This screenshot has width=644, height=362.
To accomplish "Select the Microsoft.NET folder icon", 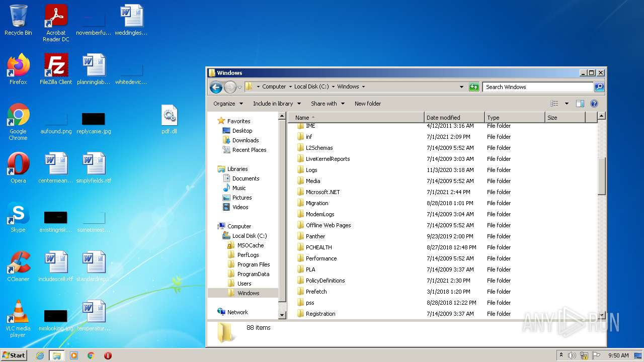I will tap(300, 192).
